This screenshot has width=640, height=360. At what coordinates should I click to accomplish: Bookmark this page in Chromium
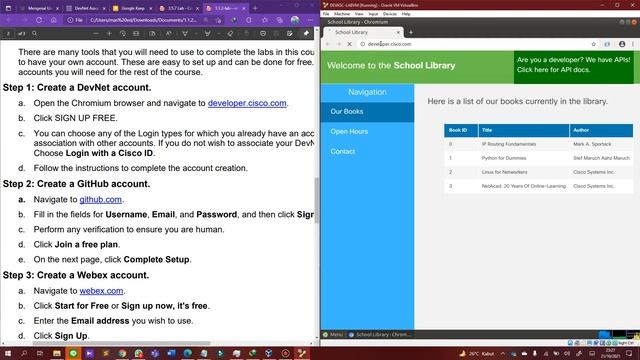point(593,44)
